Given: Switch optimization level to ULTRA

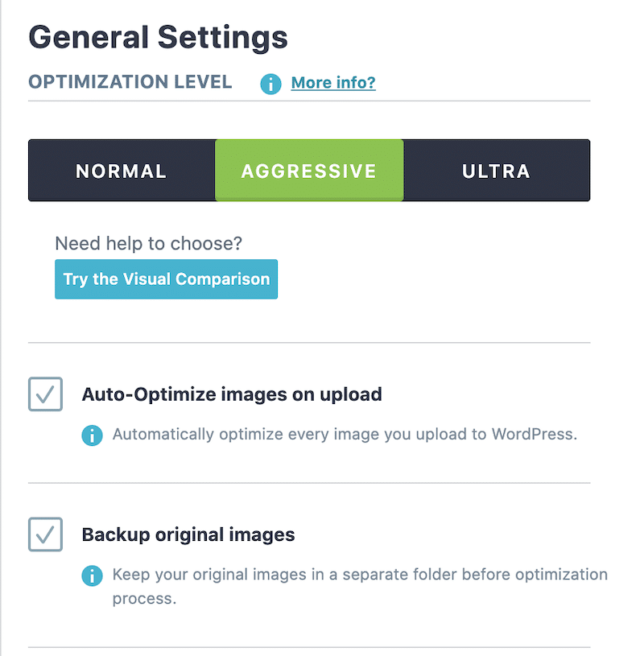Looking at the screenshot, I should 497,171.
